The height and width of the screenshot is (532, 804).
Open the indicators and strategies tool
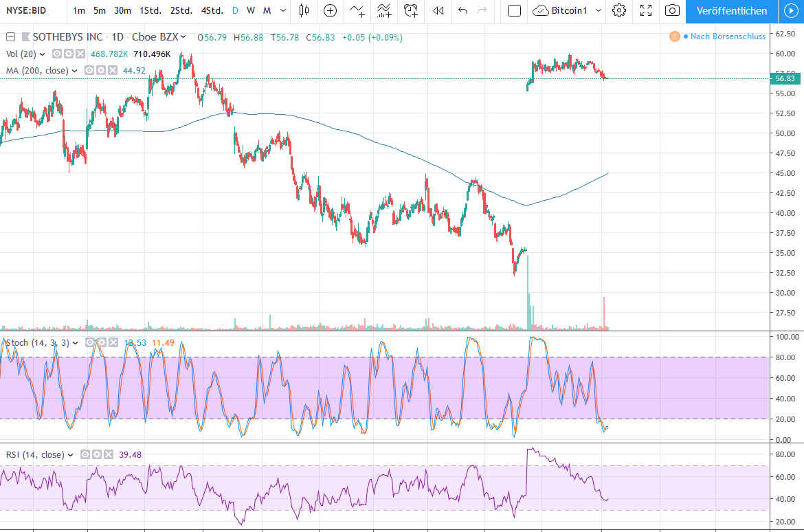357,10
